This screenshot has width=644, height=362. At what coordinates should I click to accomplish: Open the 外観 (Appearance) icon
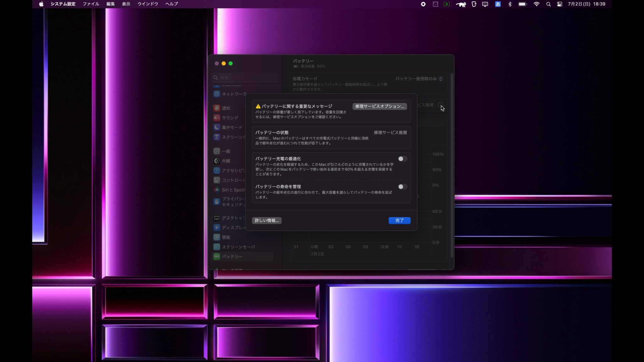point(217,161)
